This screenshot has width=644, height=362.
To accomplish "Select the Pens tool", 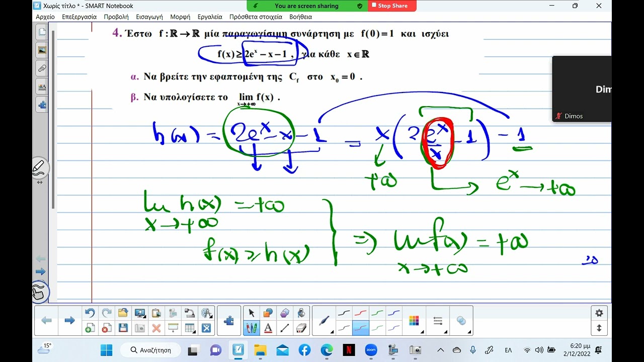I will [251, 328].
